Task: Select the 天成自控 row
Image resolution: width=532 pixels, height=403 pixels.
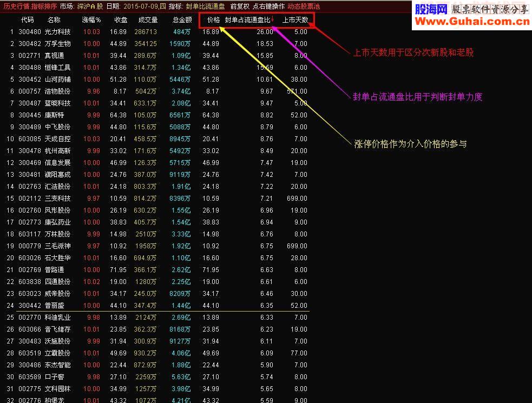Action: (x=158, y=138)
